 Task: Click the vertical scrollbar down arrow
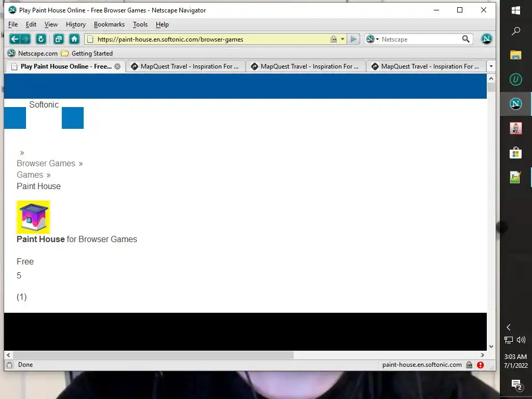tap(491, 347)
